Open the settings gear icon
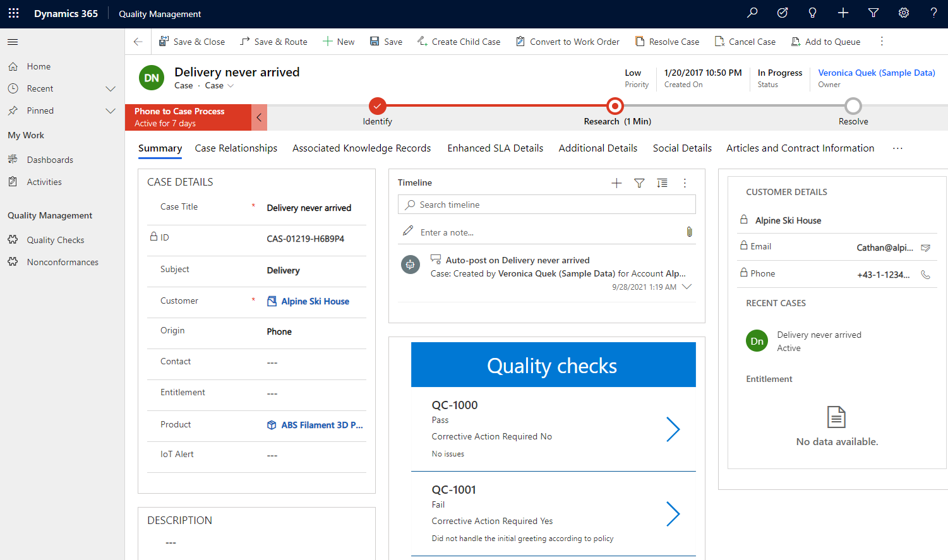948x560 pixels. tap(904, 13)
